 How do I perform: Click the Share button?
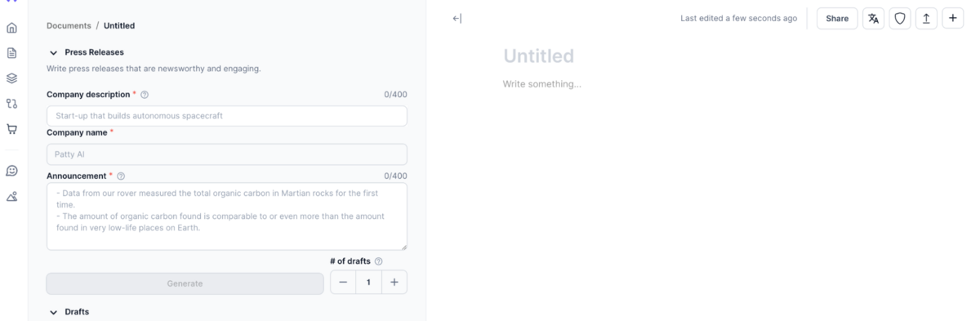837,19
